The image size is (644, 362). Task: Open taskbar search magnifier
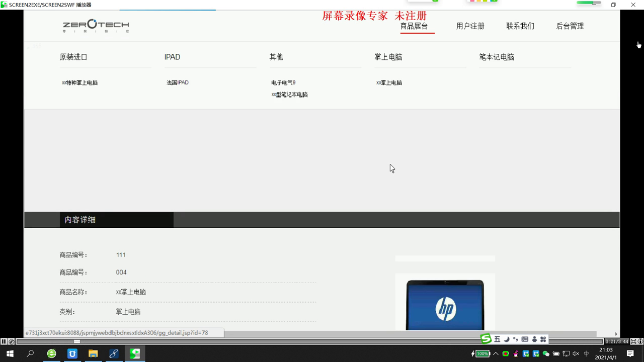(x=30, y=353)
